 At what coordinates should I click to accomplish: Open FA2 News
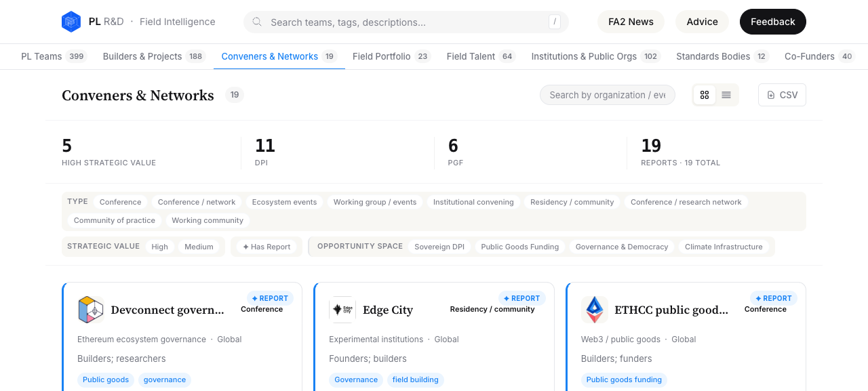pyautogui.click(x=631, y=22)
